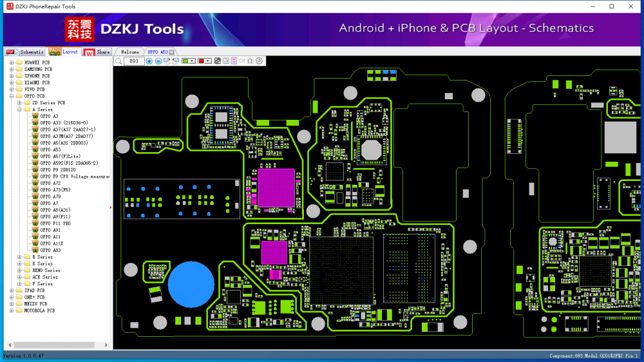Expand the SAMSUNG PCB tree node

pos(12,69)
